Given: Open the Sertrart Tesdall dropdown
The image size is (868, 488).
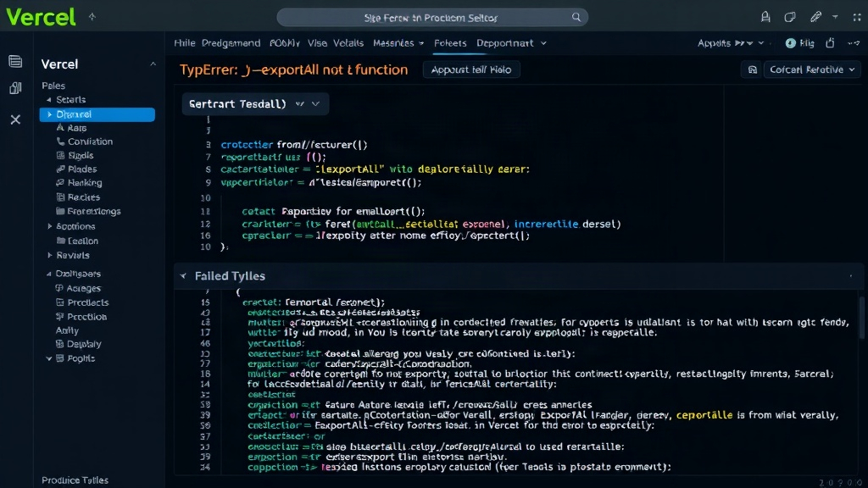Looking at the screenshot, I should 255,104.
